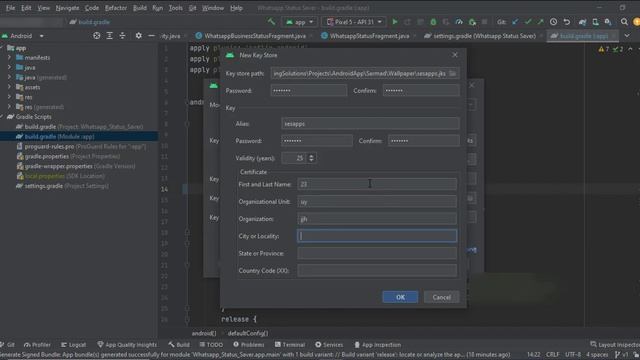
Task: Click Search Everywhere magnifier icon
Action: coord(624,22)
